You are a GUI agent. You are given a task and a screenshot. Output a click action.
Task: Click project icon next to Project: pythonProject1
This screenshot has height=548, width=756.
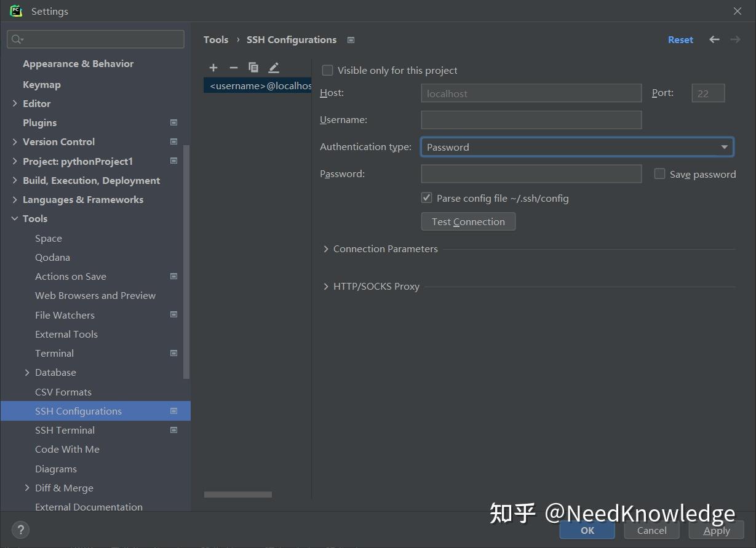[x=173, y=161]
